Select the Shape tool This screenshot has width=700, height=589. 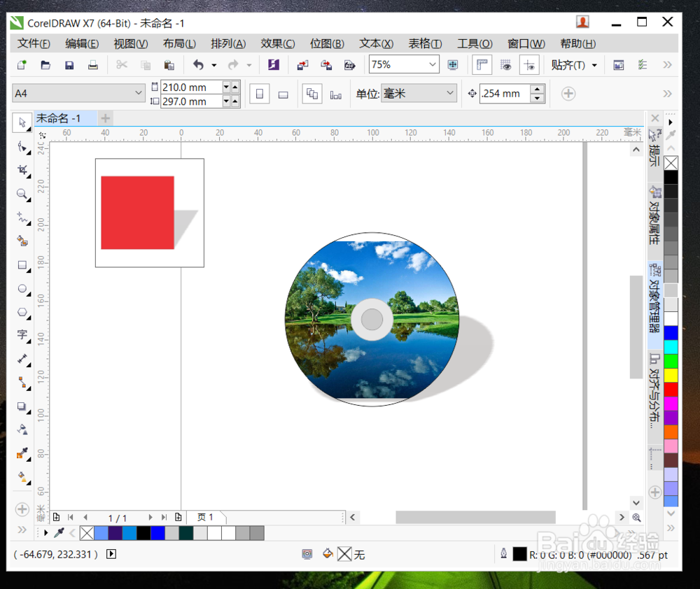pos(22,146)
